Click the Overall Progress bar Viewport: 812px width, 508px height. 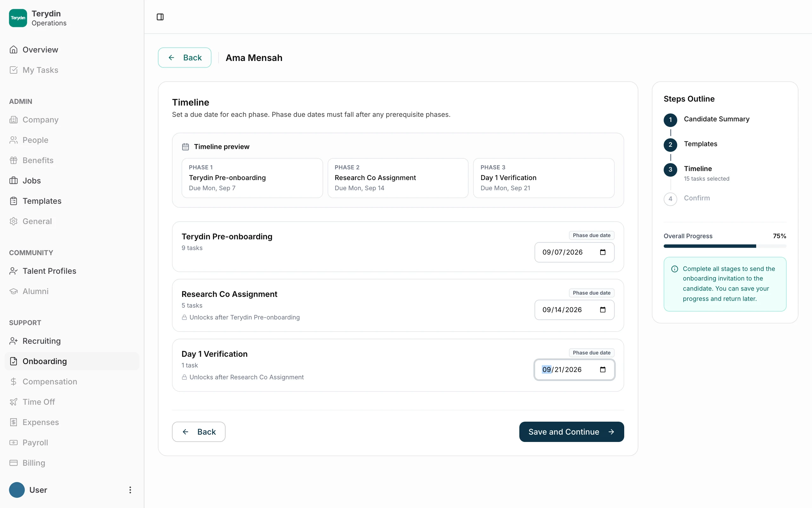(725, 246)
